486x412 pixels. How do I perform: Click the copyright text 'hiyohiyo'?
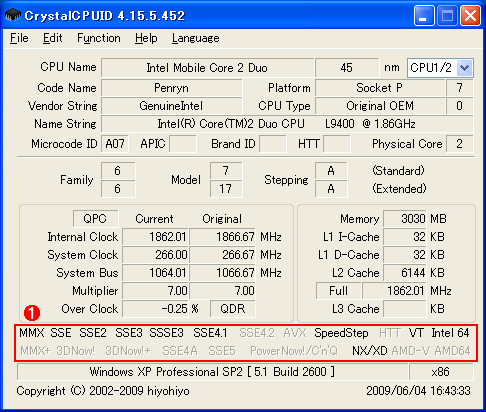coord(168,391)
